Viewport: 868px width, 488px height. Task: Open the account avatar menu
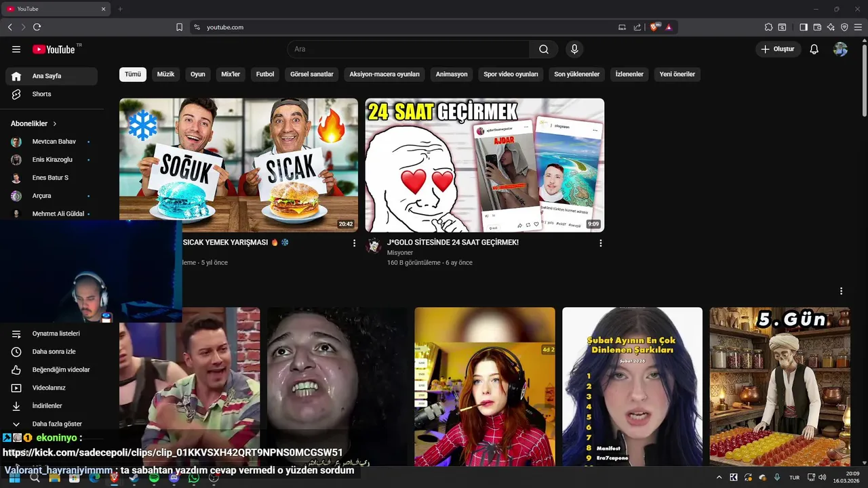[x=841, y=49]
